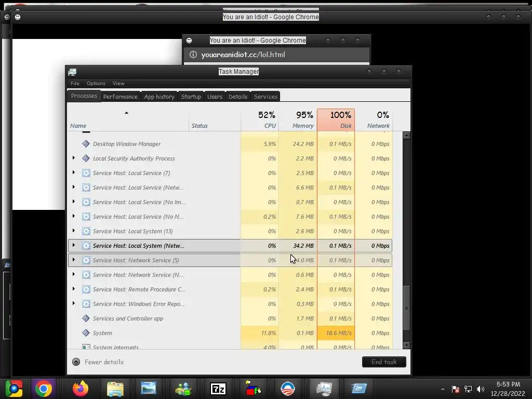The width and height of the screenshot is (532, 399).
Task: Click the Desktop Window Manager process icon
Action: point(86,144)
